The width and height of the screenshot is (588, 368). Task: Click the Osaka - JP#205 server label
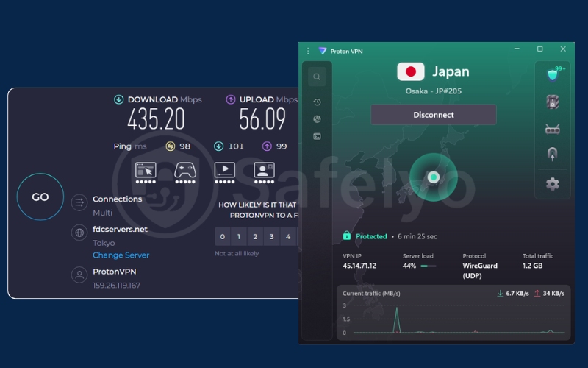point(434,91)
